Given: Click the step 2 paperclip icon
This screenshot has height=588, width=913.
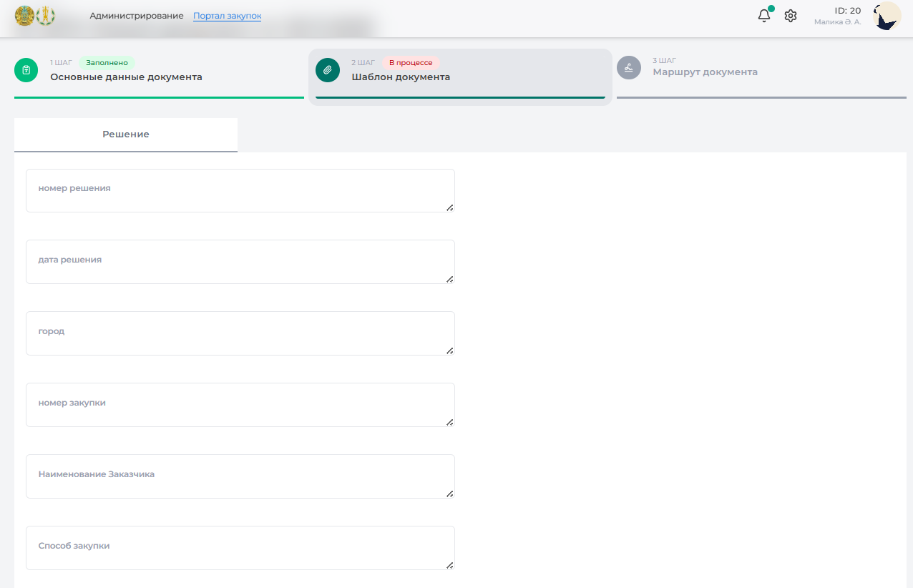Looking at the screenshot, I should point(328,70).
